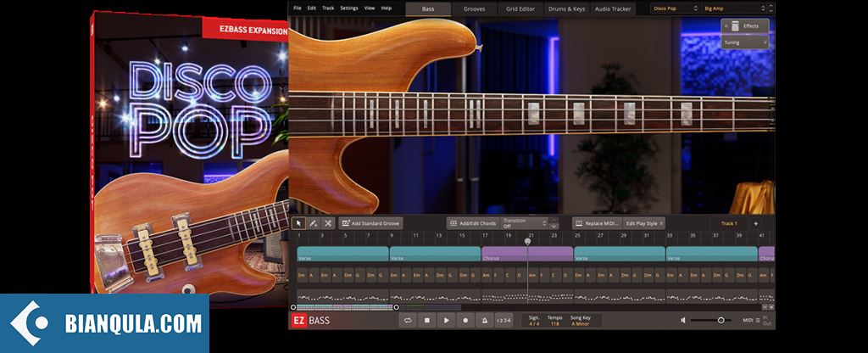The height and width of the screenshot is (353, 868).
Task: Click bar number 33 on the ruler
Action: (670, 236)
